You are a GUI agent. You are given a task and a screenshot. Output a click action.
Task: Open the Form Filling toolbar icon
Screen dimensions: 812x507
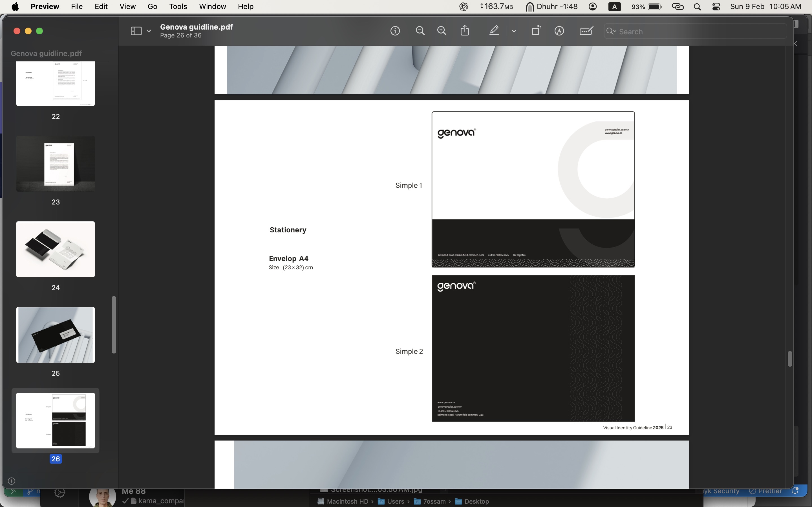coord(586,31)
